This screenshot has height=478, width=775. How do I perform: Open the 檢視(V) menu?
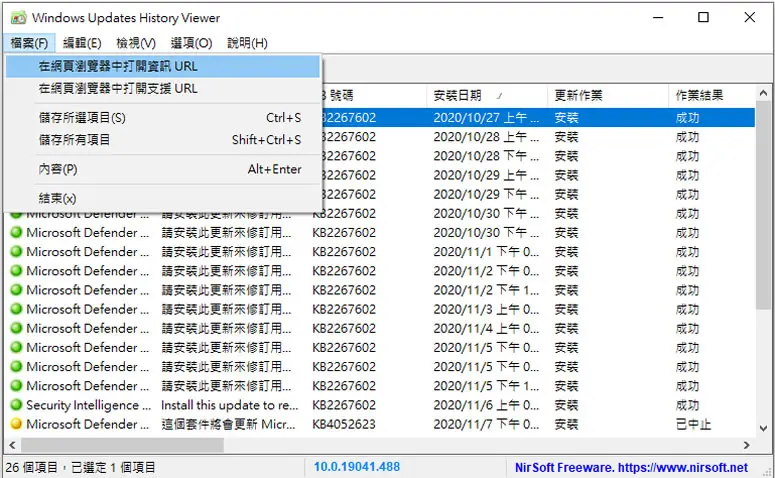136,43
